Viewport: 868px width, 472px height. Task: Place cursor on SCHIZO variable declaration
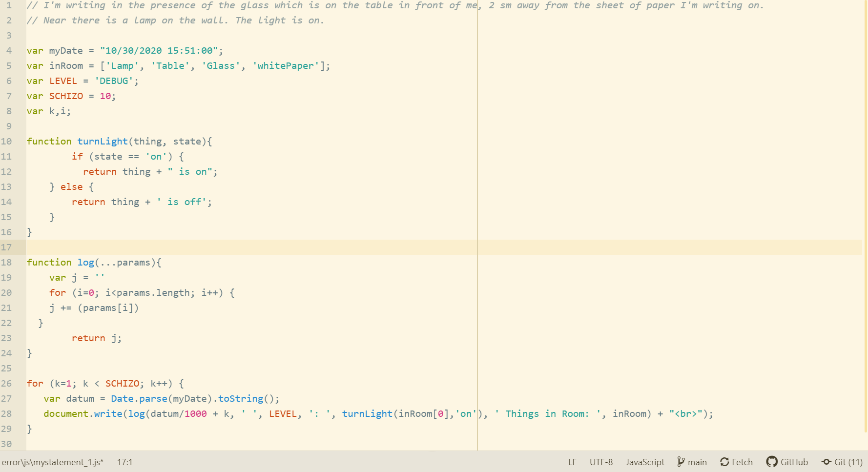(66, 96)
